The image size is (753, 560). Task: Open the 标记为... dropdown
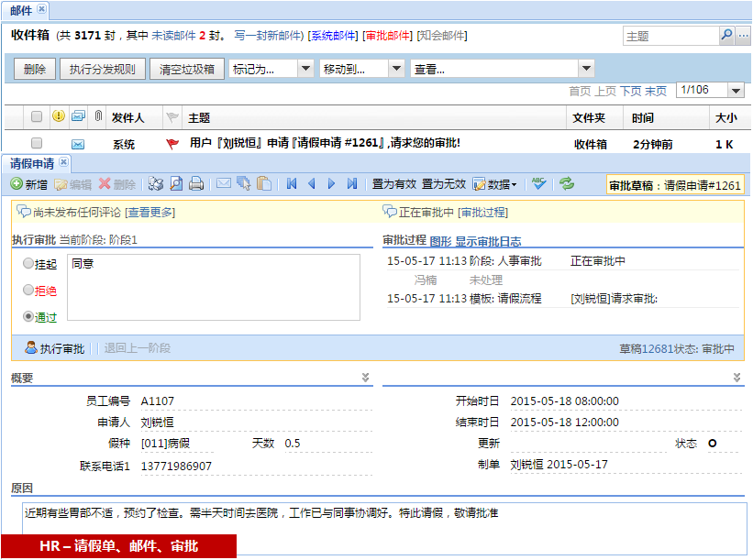271,69
